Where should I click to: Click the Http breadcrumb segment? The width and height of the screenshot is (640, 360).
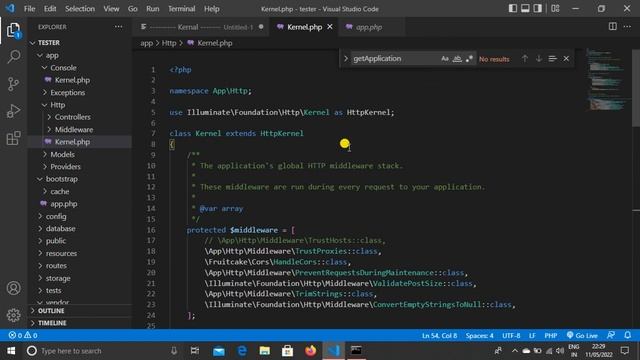coord(169,43)
